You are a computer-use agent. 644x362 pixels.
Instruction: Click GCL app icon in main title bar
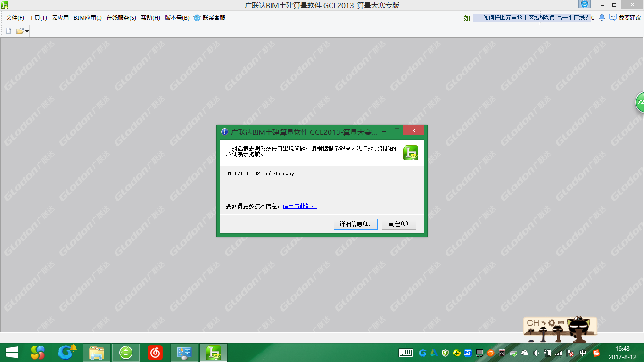point(5,5)
